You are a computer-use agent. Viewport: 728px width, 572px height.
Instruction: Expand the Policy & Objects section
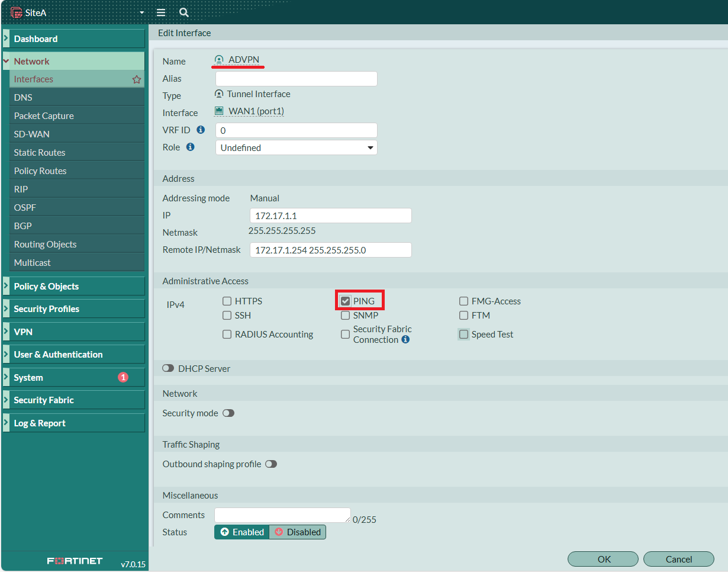(73, 286)
